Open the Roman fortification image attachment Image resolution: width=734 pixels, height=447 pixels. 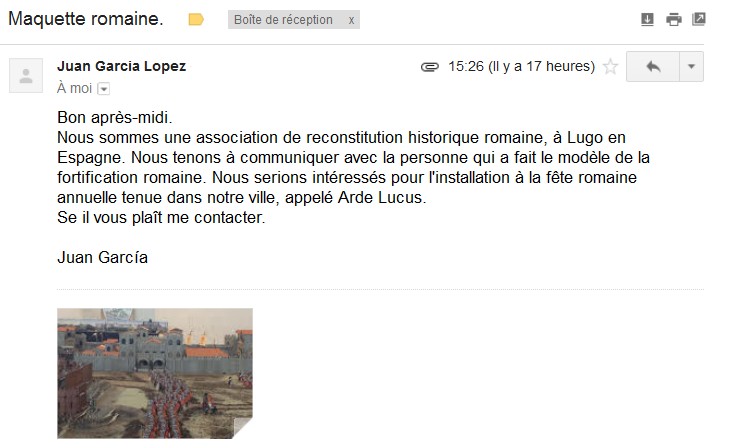[x=155, y=373]
